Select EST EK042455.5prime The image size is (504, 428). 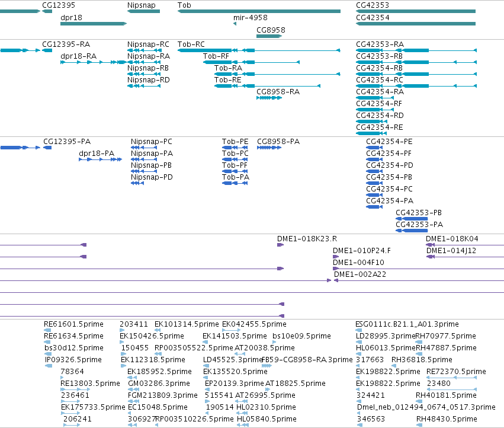254,324
